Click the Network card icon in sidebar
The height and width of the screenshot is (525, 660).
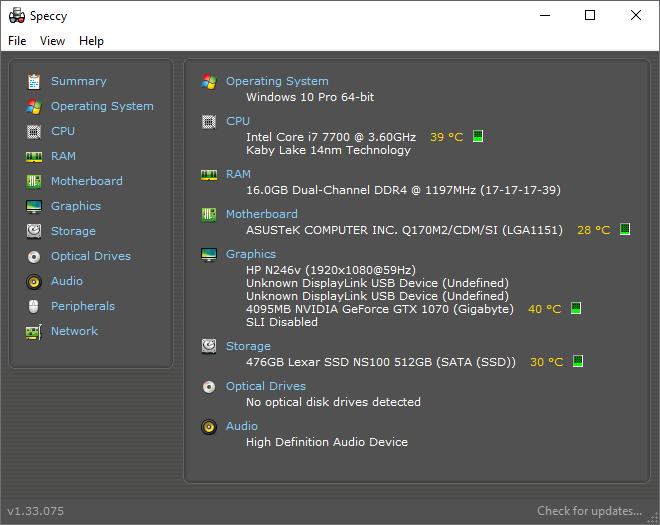pos(34,332)
